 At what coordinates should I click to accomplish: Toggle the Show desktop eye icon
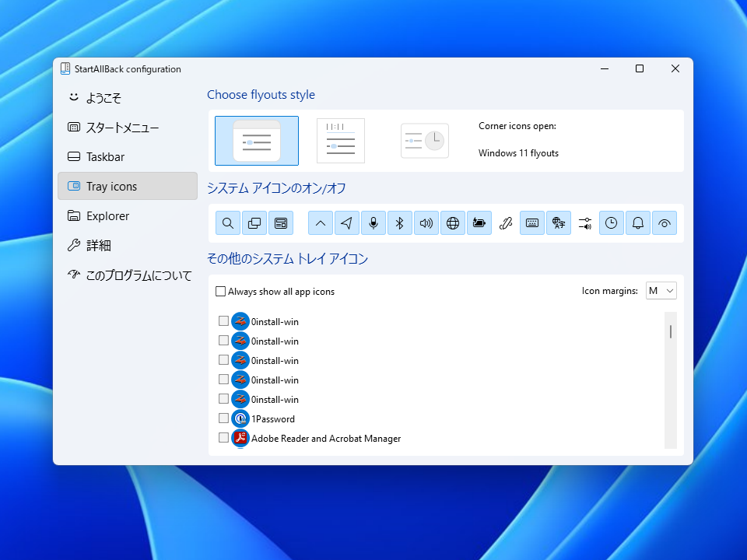pos(664,223)
